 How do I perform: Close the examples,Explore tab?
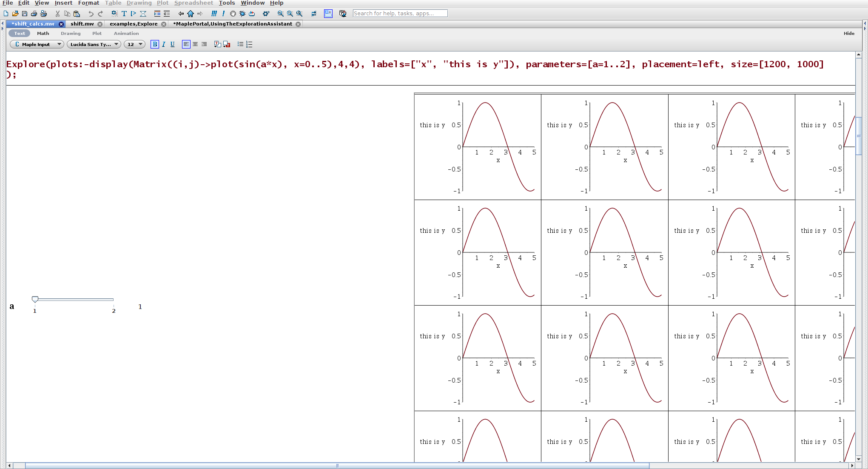pyautogui.click(x=164, y=24)
